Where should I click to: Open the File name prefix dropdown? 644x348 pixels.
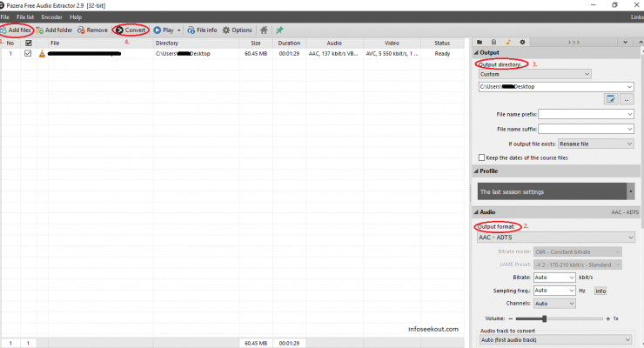(x=630, y=114)
